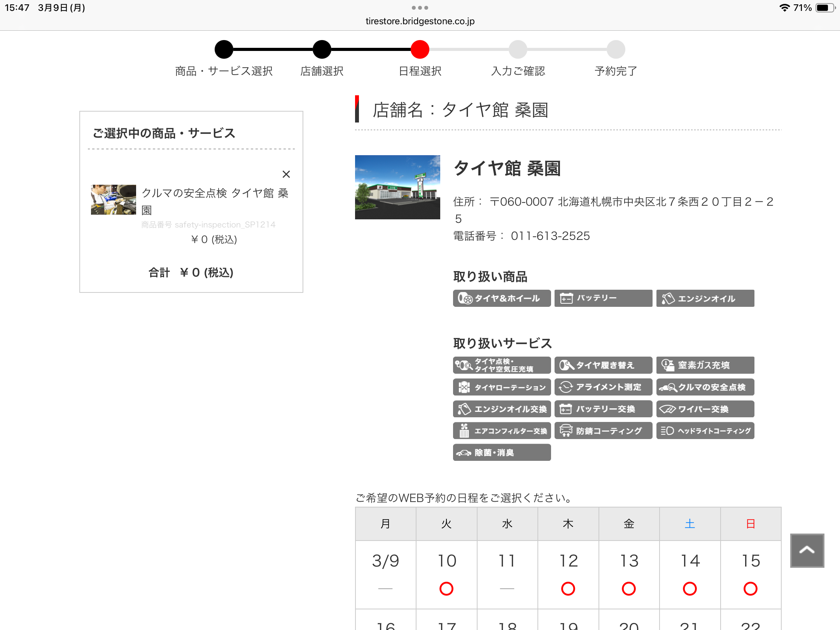
Task: Choose Sunday 15 availability circle
Action: (x=750, y=588)
